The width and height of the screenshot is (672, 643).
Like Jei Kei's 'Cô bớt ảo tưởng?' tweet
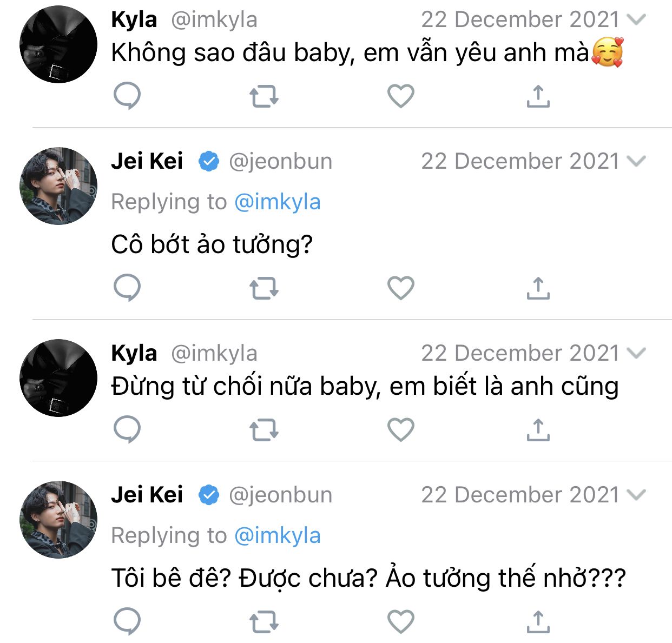click(401, 288)
